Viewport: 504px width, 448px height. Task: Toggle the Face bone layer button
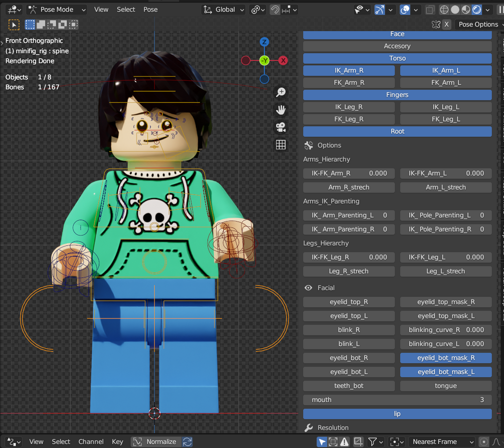coord(397,35)
